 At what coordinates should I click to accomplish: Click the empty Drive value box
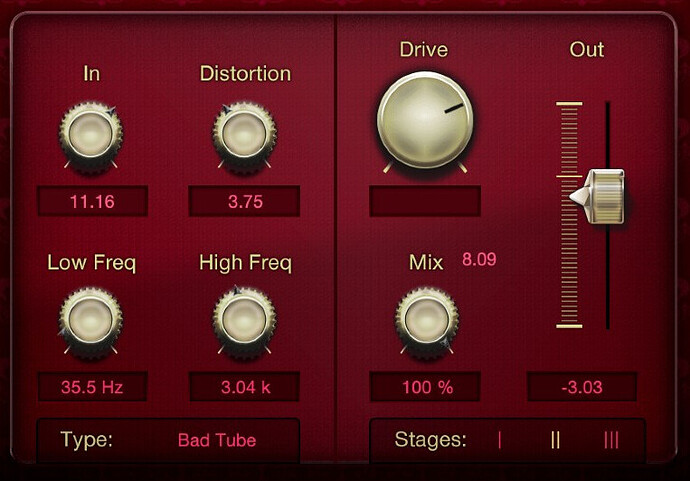(425, 201)
